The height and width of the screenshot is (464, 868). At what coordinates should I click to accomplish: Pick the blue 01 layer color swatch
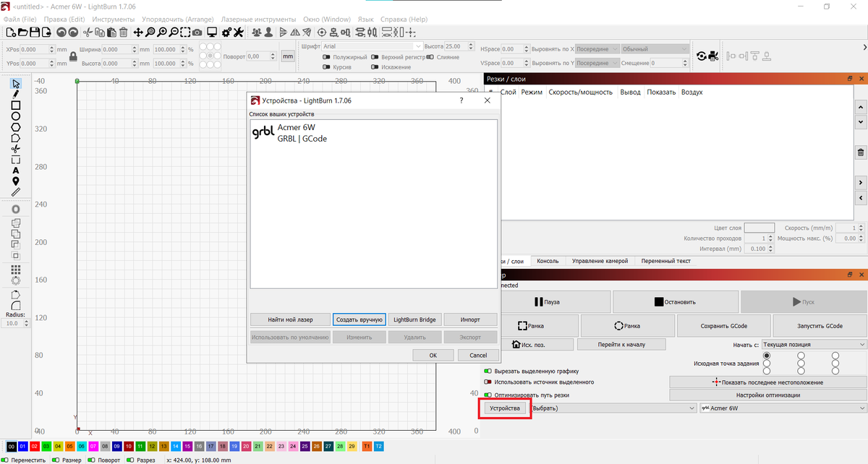tap(23, 447)
